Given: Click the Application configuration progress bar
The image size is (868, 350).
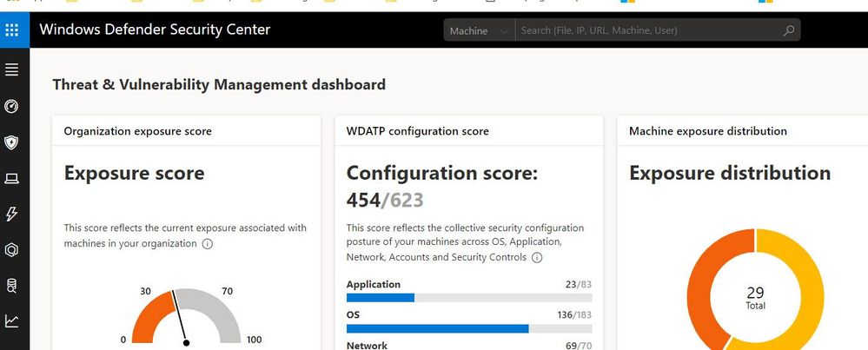Looking at the screenshot, I should pos(469,298).
